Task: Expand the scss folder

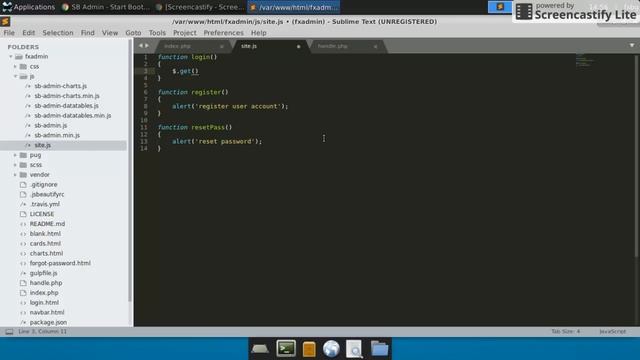Action: [x=15, y=165]
